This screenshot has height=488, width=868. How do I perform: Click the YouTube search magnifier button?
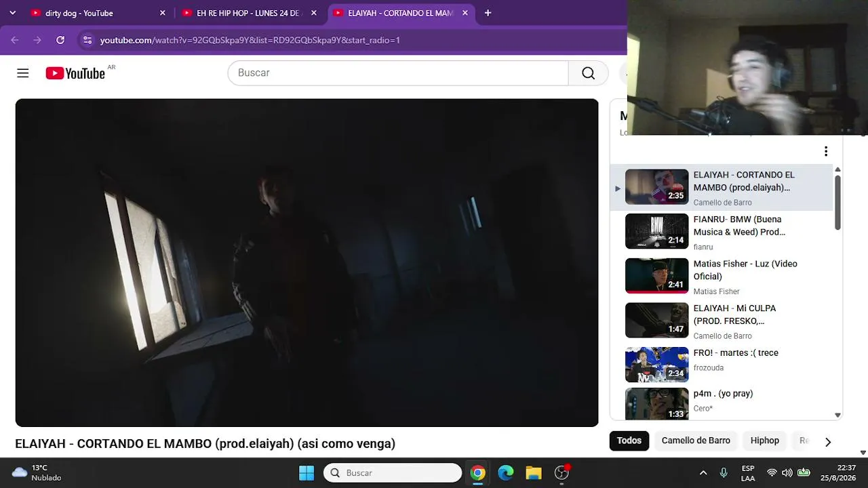point(588,73)
